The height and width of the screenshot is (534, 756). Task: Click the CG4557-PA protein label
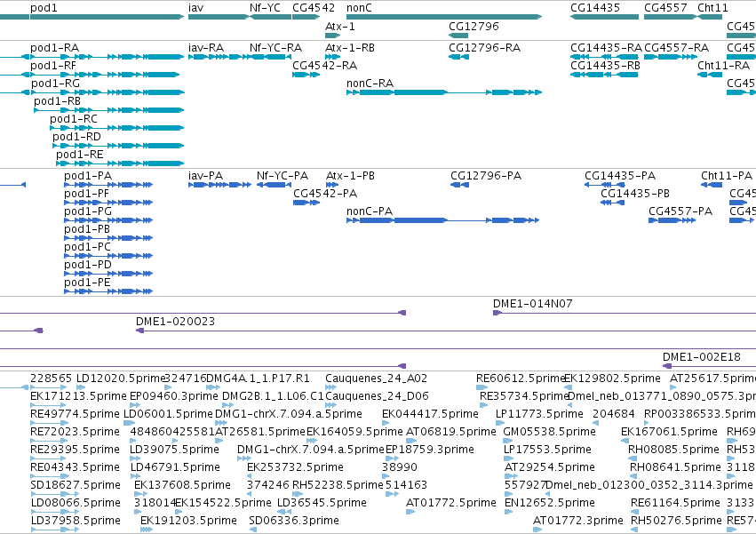pos(680,211)
